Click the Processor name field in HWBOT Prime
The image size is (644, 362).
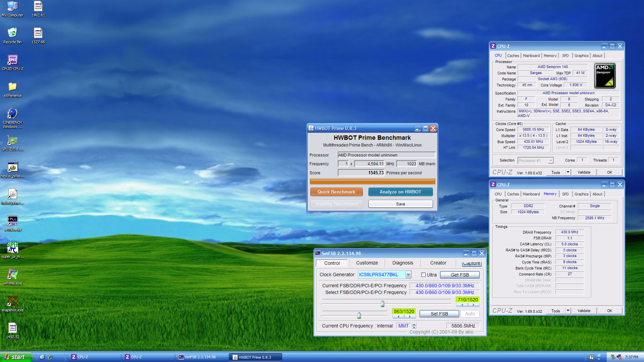tap(386, 155)
